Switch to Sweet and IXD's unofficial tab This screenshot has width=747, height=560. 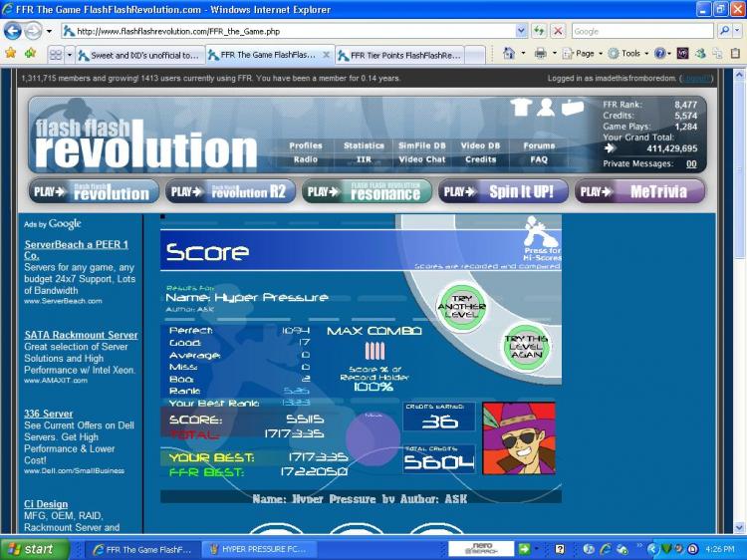(138, 56)
